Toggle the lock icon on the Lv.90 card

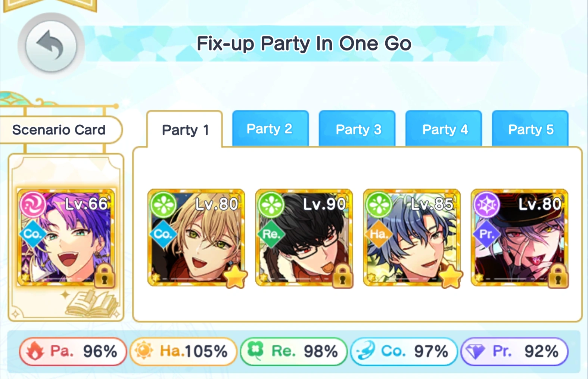(x=342, y=276)
